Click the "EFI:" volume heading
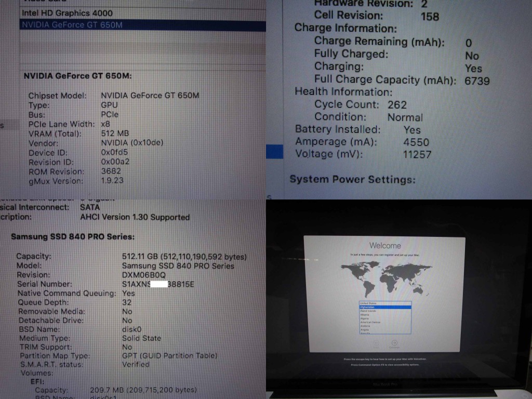This screenshot has width=532, height=399. pyautogui.click(x=37, y=382)
